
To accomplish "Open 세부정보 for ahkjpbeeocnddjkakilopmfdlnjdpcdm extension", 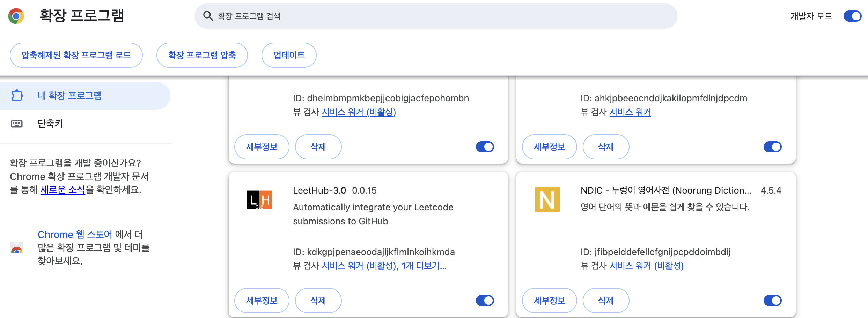I will pos(550,147).
